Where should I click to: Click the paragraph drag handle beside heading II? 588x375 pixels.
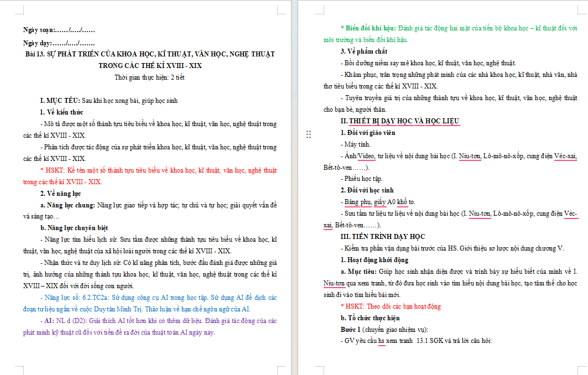(308, 134)
